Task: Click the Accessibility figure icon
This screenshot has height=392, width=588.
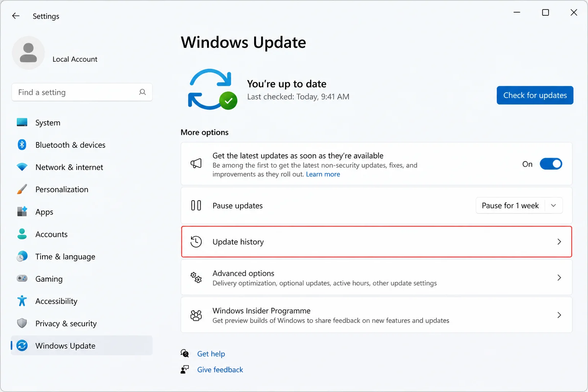Action: [22, 301]
